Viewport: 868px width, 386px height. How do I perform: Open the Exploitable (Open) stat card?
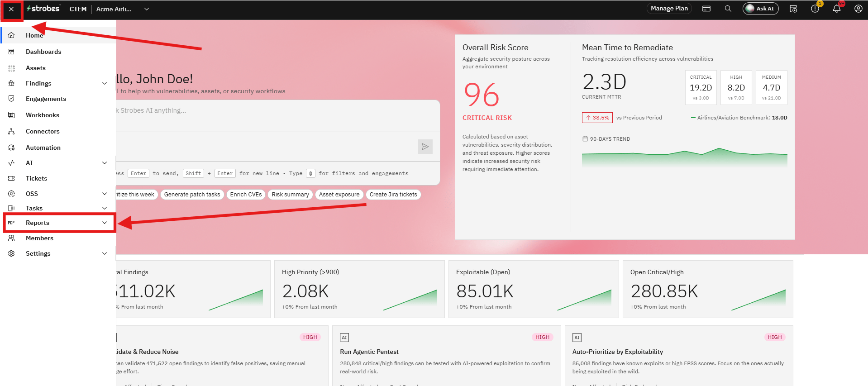[x=534, y=289]
